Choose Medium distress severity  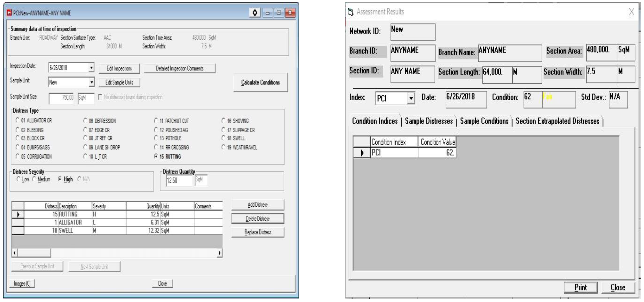coord(34,179)
